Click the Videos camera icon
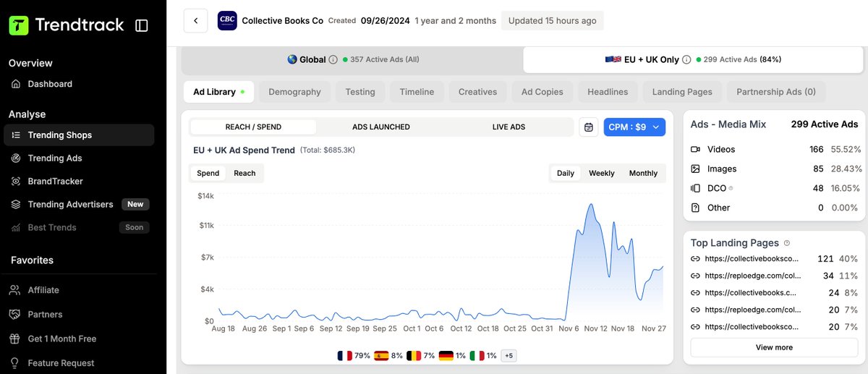This screenshot has height=374, width=868. coord(695,150)
